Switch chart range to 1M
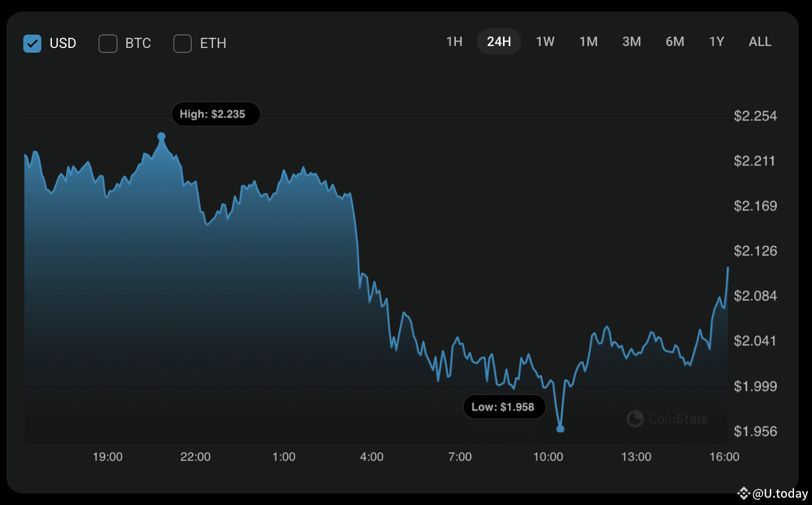Viewport: 812px width, 505px height. [x=588, y=42]
